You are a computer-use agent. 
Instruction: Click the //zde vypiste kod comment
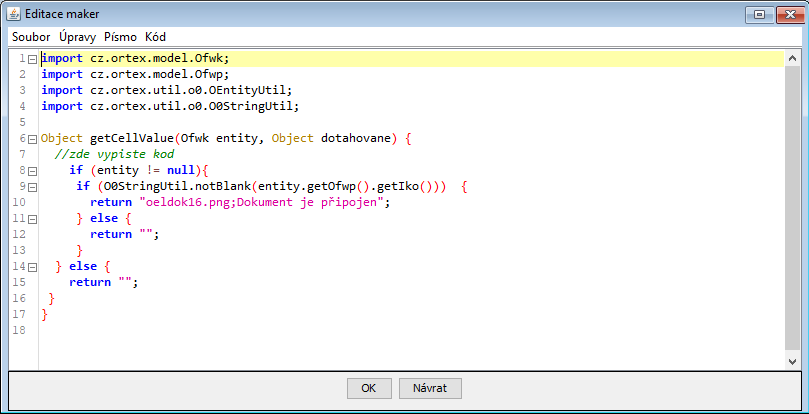(x=115, y=154)
